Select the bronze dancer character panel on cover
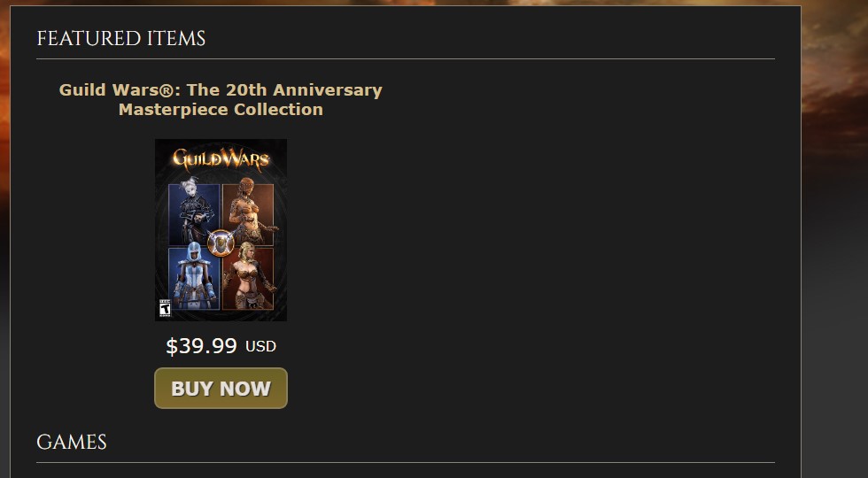868x478 pixels. coord(249,213)
